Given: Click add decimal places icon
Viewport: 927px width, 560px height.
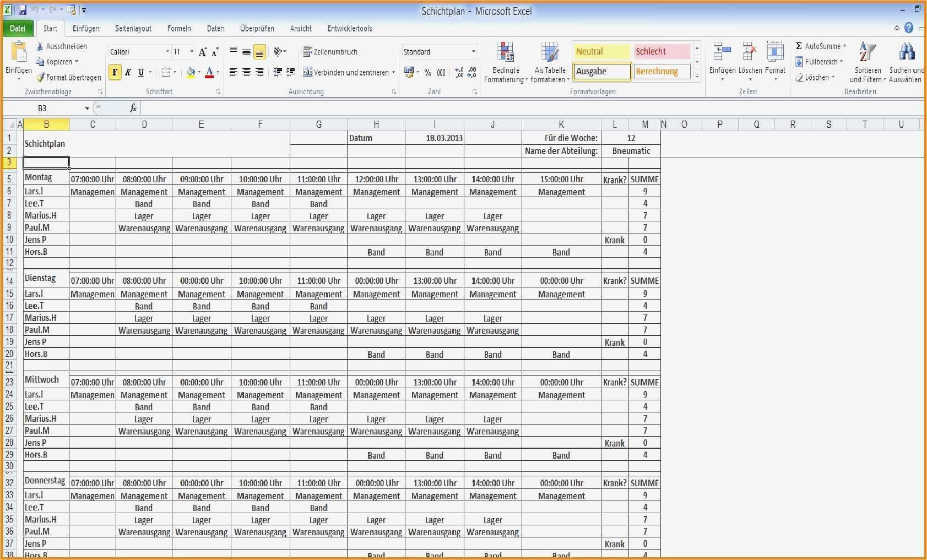Looking at the screenshot, I should (x=459, y=72).
